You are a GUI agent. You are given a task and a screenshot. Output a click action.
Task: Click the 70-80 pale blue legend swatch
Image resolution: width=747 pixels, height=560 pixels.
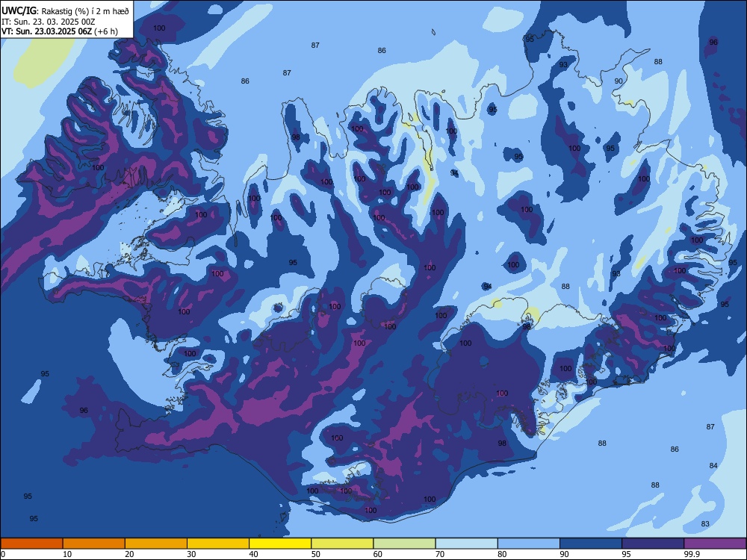point(467,544)
